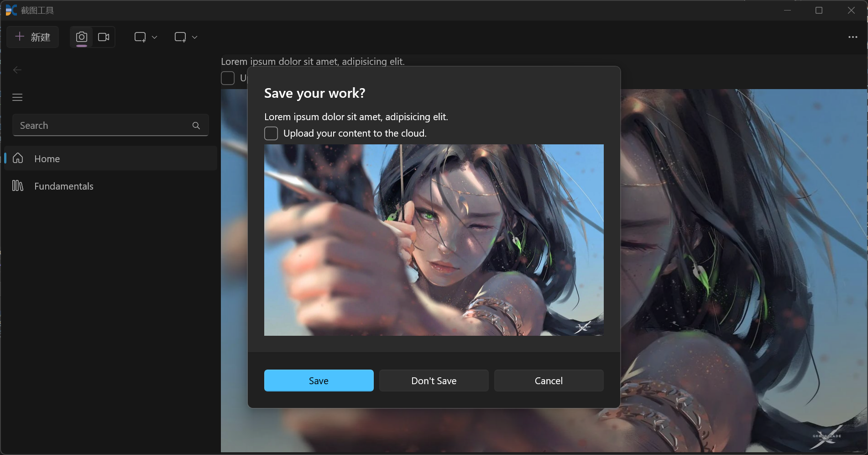Switch to video recording mode icon
The image size is (868, 455).
tap(104, 37)
